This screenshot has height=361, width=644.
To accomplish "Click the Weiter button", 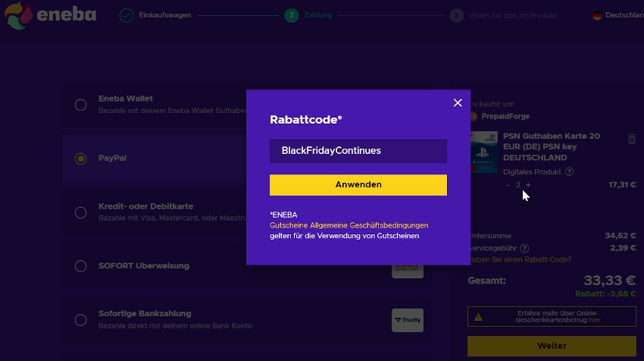I will [x=551, y=346].
